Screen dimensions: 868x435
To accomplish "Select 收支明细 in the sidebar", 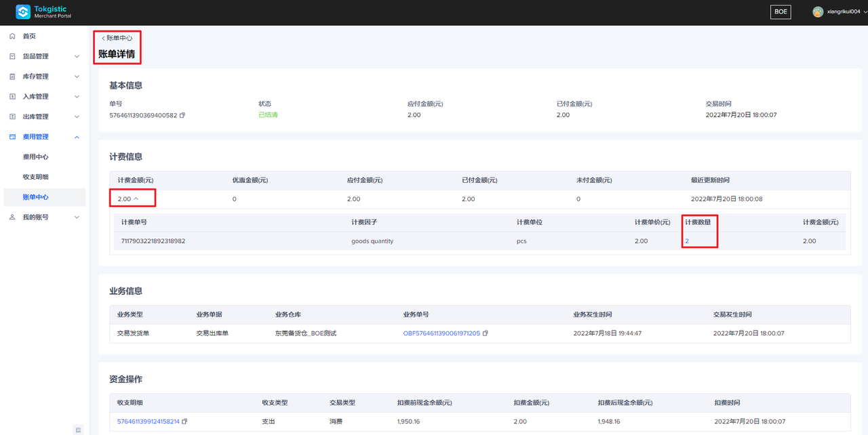I will coord(35,177).
